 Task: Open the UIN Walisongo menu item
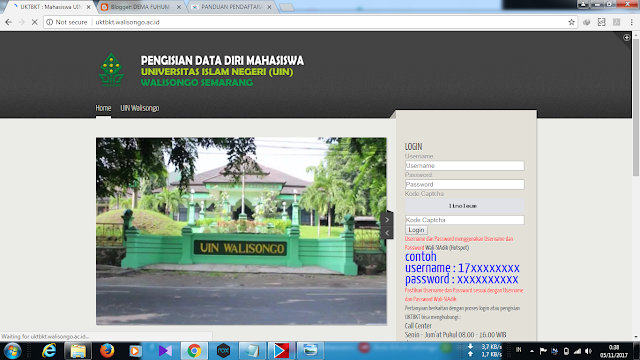click(x=140, y=108)
